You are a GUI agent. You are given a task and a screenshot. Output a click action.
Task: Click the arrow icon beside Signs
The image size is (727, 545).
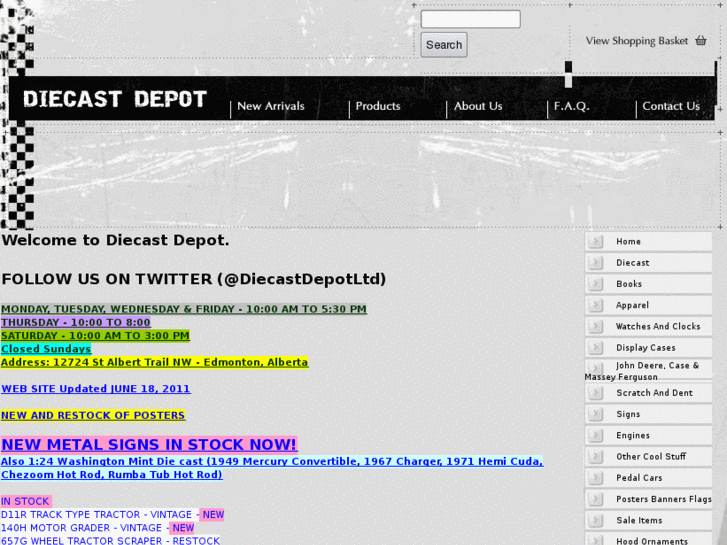click(x=595, y=414)
